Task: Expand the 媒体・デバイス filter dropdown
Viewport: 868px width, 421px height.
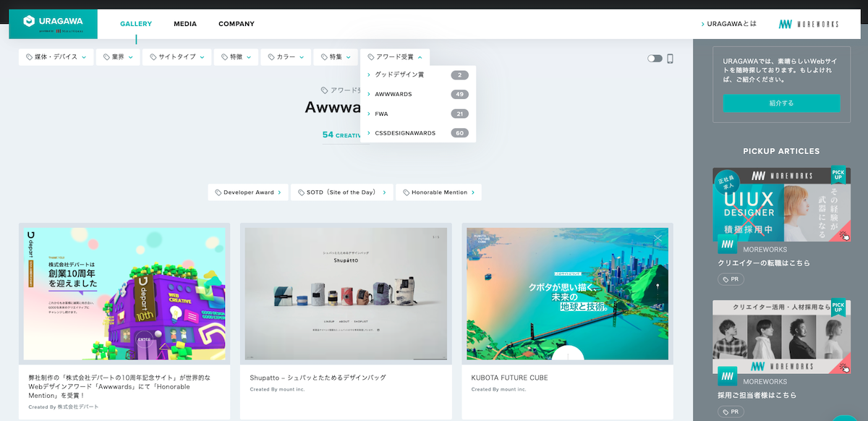Action: click(x=56, y=57)
